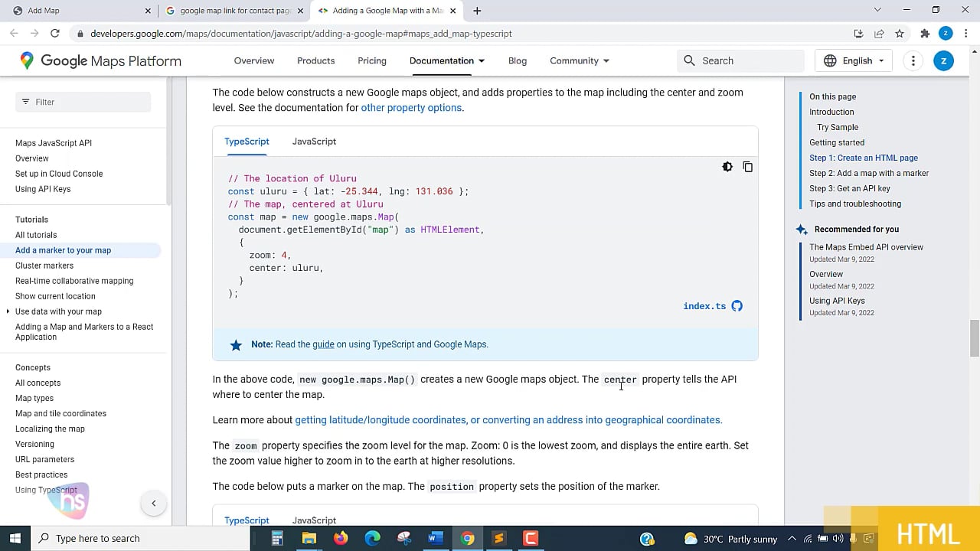The height and width of the screenshot is (551, 980).
Task: Select the TypeScript code tab
Action: [247, 142]
